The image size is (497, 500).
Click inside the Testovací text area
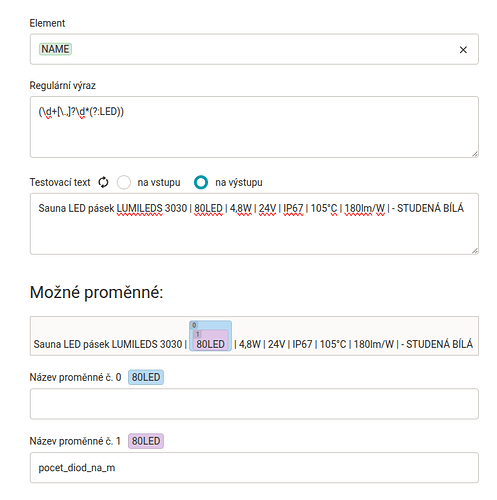coord(254,224)
